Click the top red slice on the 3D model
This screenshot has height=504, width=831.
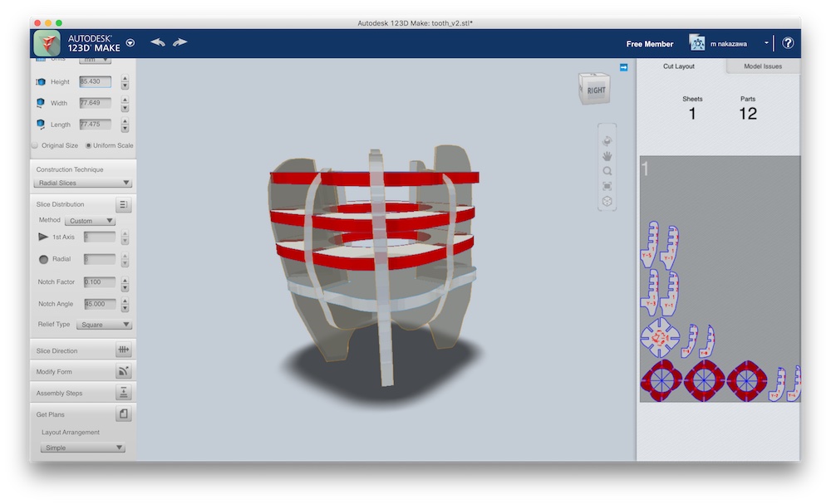[374, 178]
